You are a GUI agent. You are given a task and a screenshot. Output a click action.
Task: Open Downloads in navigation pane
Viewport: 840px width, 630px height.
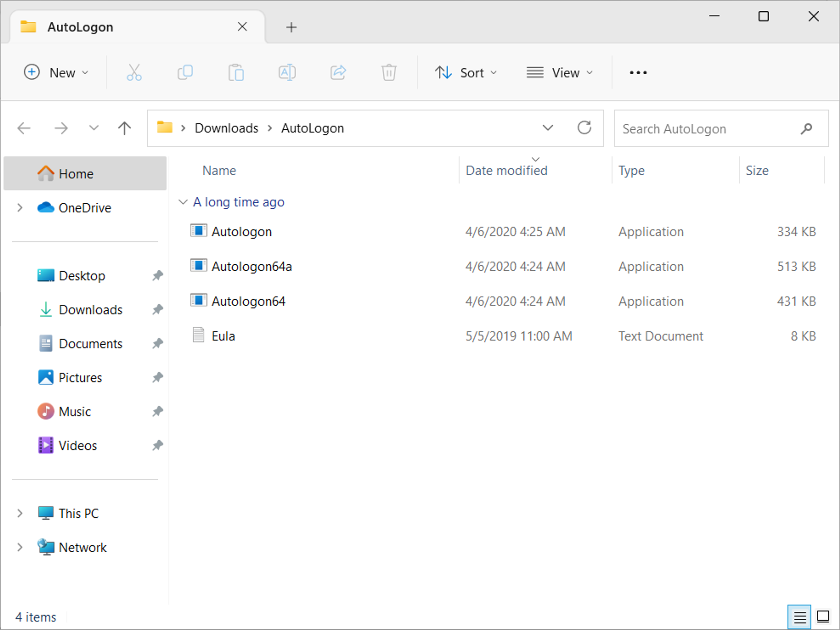coord(90,310)
